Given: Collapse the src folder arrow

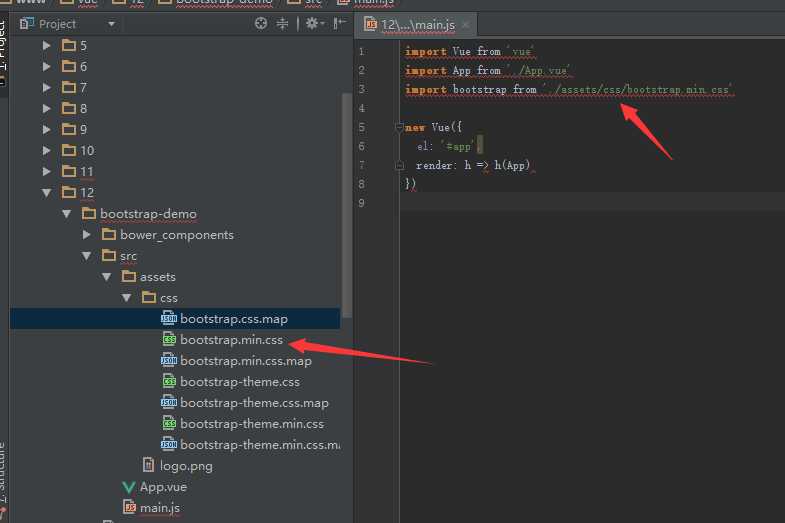Looking at the screenshot, I should pyautogui.click(x=87, y=256).
